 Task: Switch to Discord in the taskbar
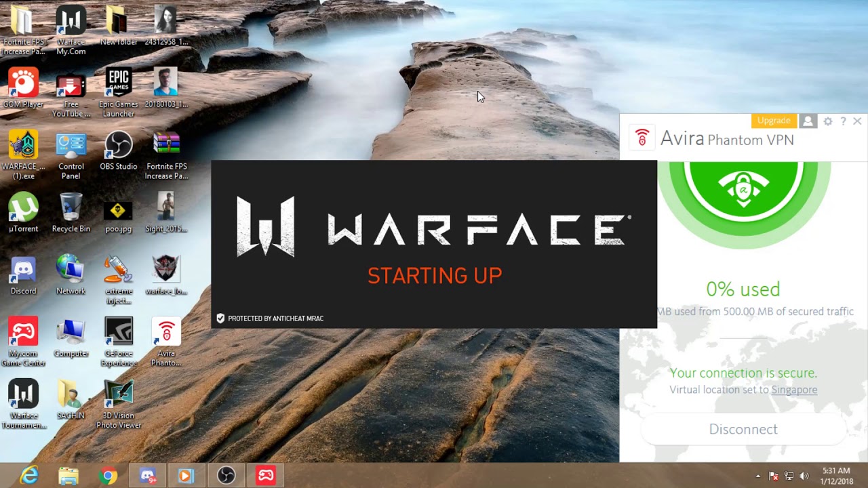point(147,476)
